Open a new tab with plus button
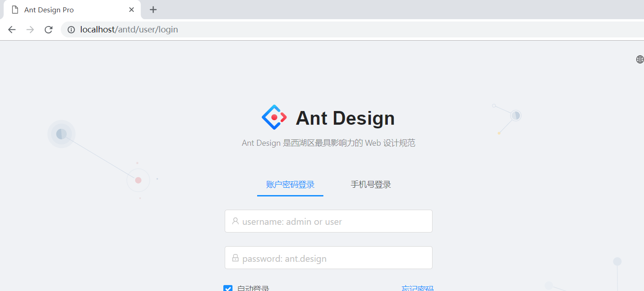 pyautogui.click(x=153, y=9)
